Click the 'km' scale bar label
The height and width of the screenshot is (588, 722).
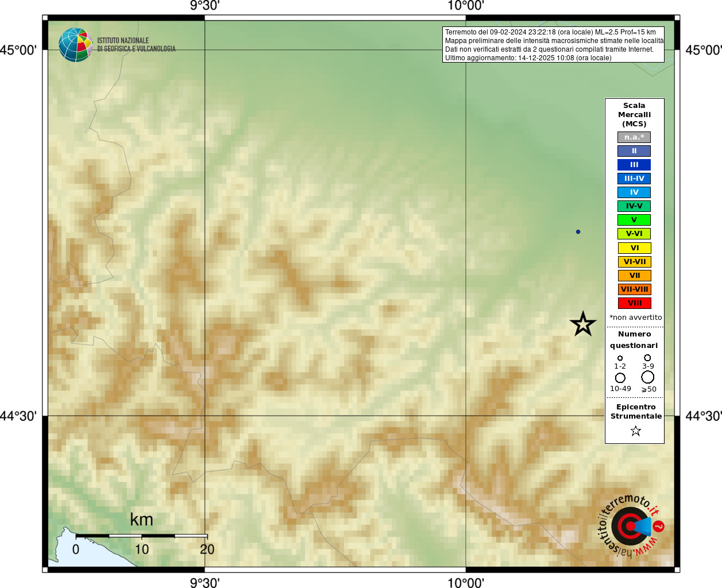click(141, 520)
